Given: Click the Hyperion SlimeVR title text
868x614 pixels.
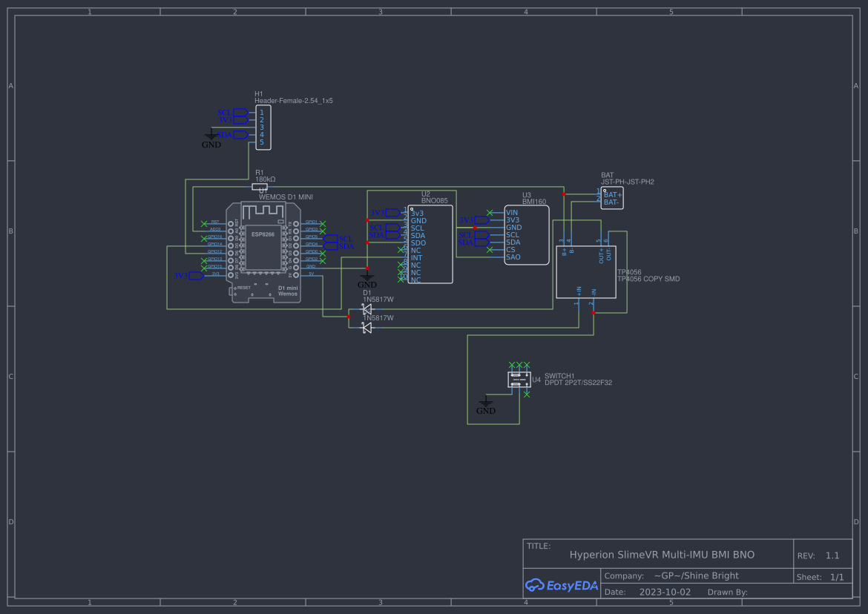Looking at the screenshot, I should click(662, 555).
